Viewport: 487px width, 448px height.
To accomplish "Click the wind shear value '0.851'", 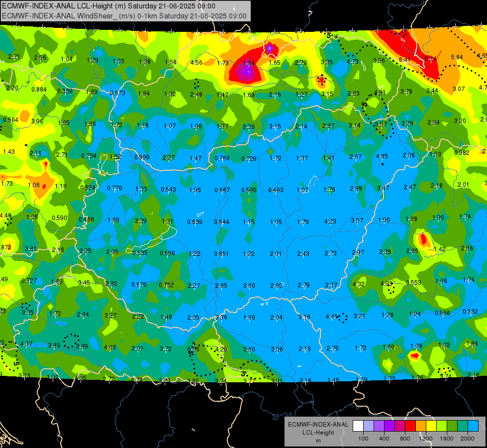I will [221, 254].
